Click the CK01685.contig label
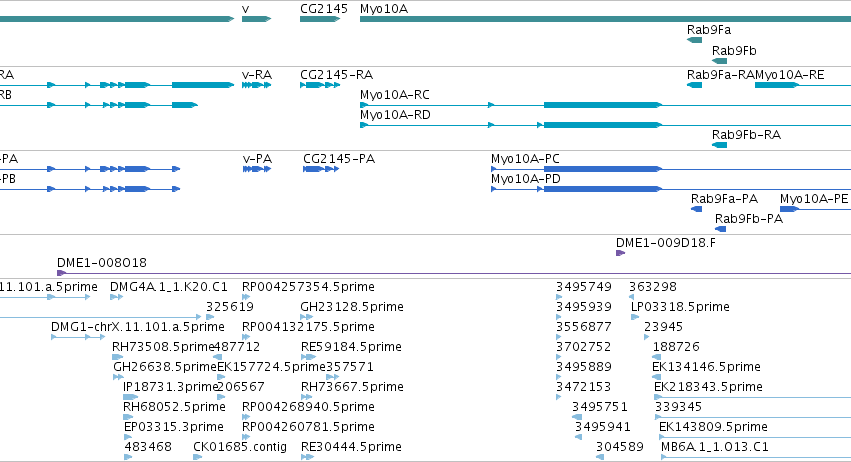Image resolution: width=851 pixels, height=462 pixels. point(240,447)
